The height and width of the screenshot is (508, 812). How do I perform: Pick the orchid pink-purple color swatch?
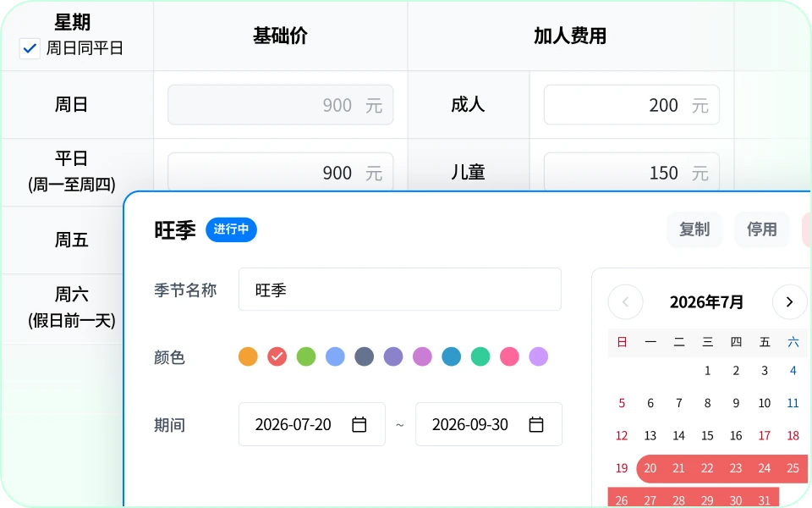(422, 356)
